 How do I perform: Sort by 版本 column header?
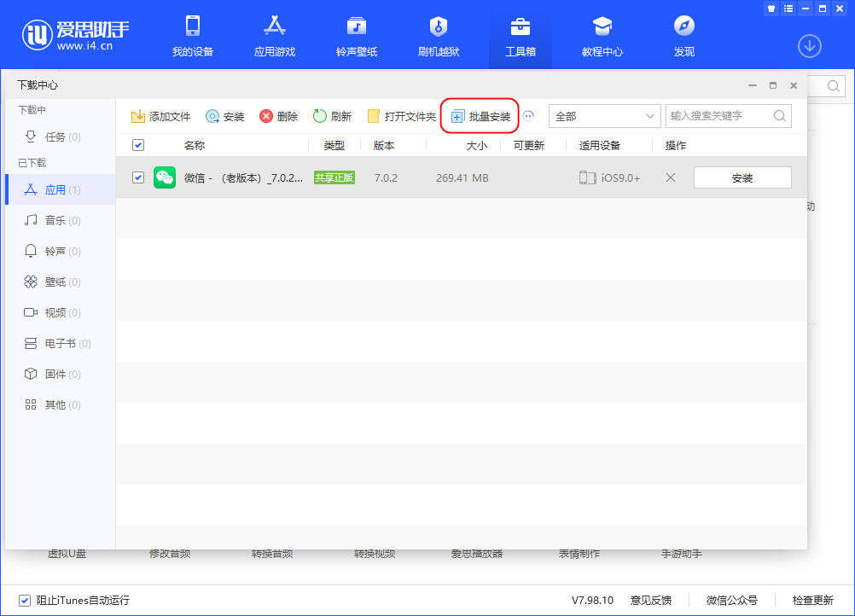point(384,146)
